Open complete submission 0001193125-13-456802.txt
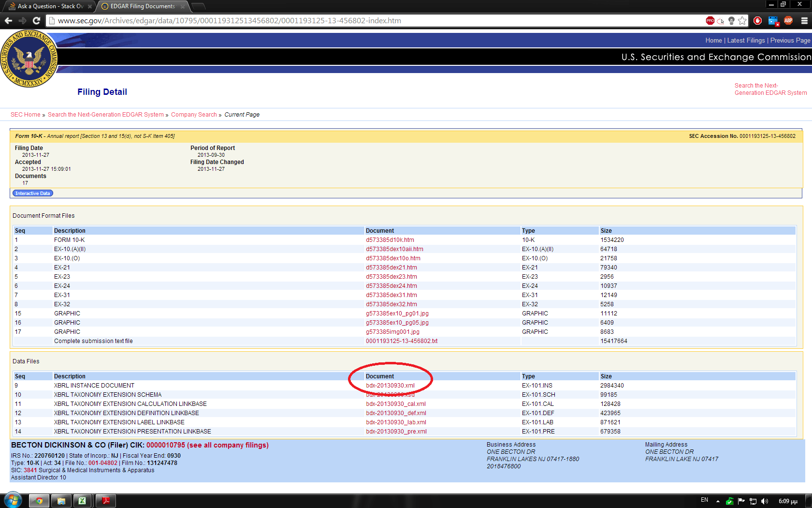Viewport: 812px width, 508px height. [402, 341]
